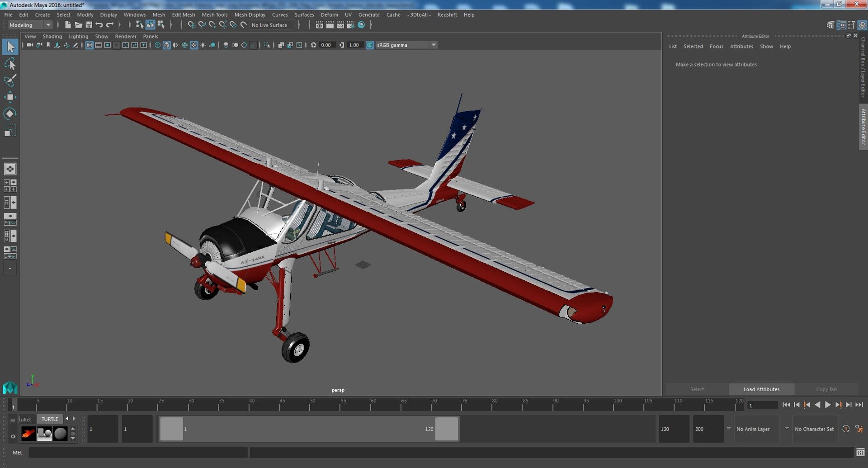
Task: Save the scene using floppy icon
Action: point(89,25)
